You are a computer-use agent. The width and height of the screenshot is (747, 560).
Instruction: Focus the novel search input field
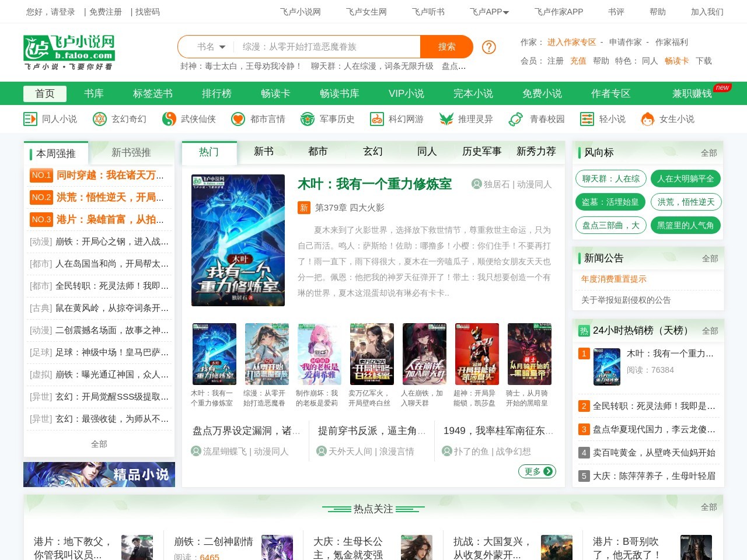click(326, 47)
